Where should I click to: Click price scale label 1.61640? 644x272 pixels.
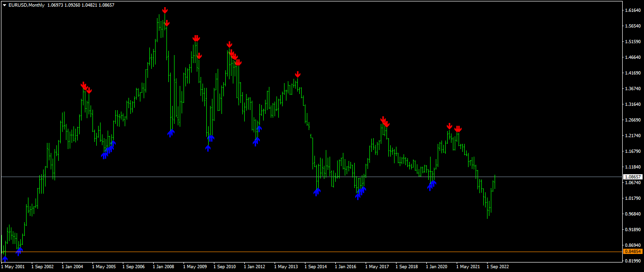tap(633, 10)
